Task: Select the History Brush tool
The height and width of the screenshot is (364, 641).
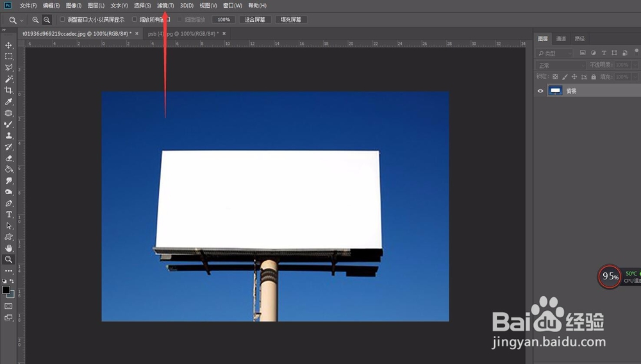Action: click(8, 147)
